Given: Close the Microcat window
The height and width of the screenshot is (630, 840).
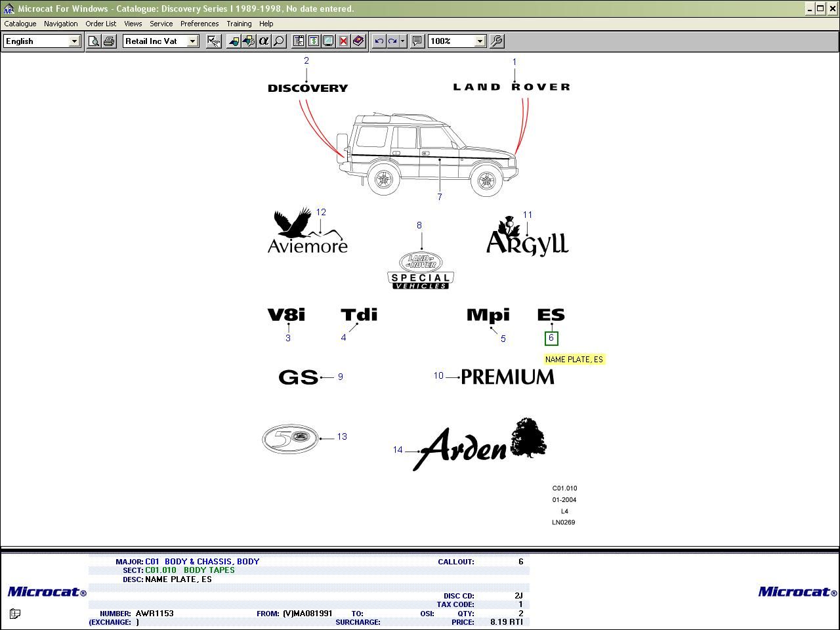Looking at the screenshot, I should click(x=831, y=9).
